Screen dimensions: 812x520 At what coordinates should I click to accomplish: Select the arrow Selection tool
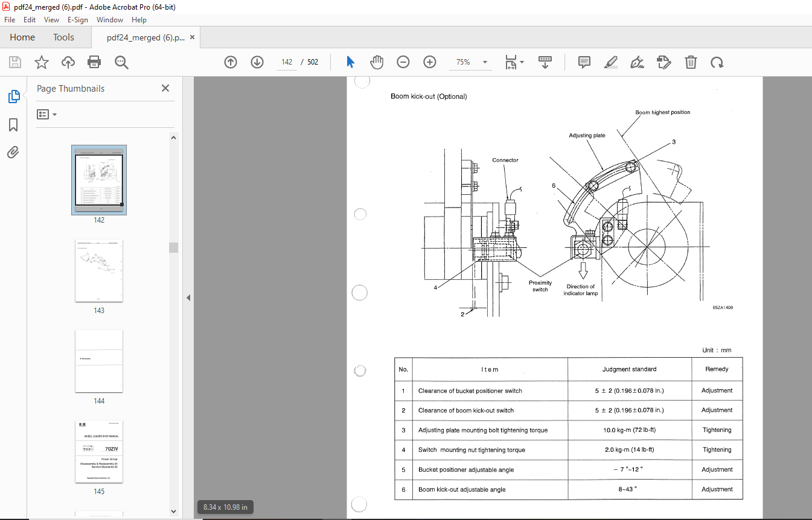pos(350,62)
